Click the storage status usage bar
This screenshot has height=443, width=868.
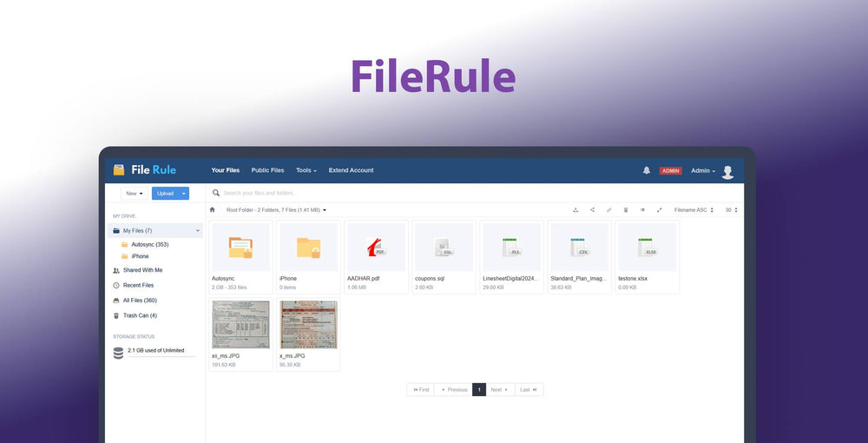(156, 355)
